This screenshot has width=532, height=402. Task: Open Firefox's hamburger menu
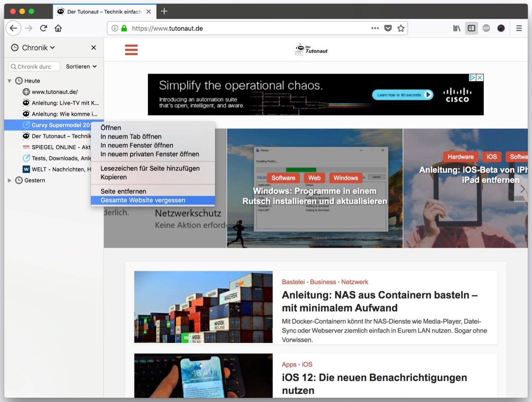pyautogui.click(x=519, y=28)
